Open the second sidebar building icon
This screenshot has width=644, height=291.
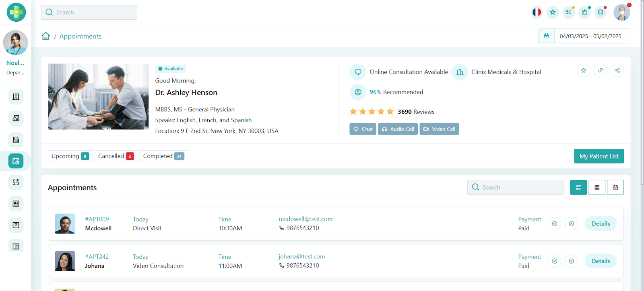[16, 118]
